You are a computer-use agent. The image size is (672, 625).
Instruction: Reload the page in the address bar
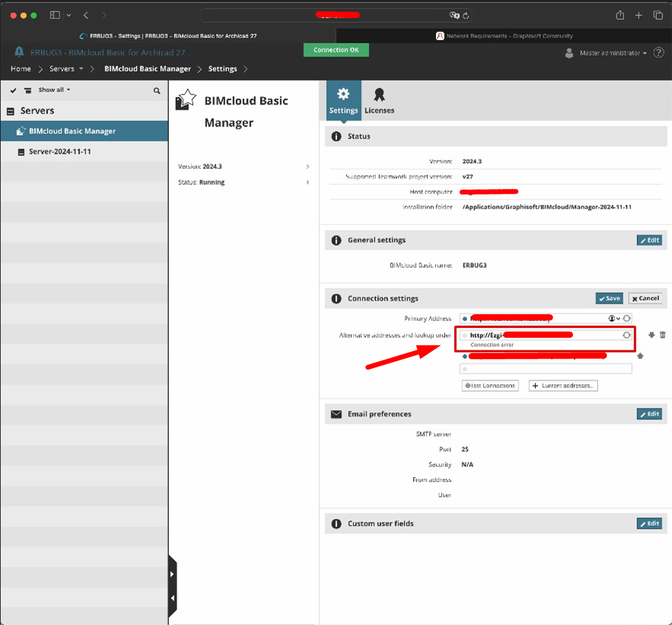click(466, 16)
